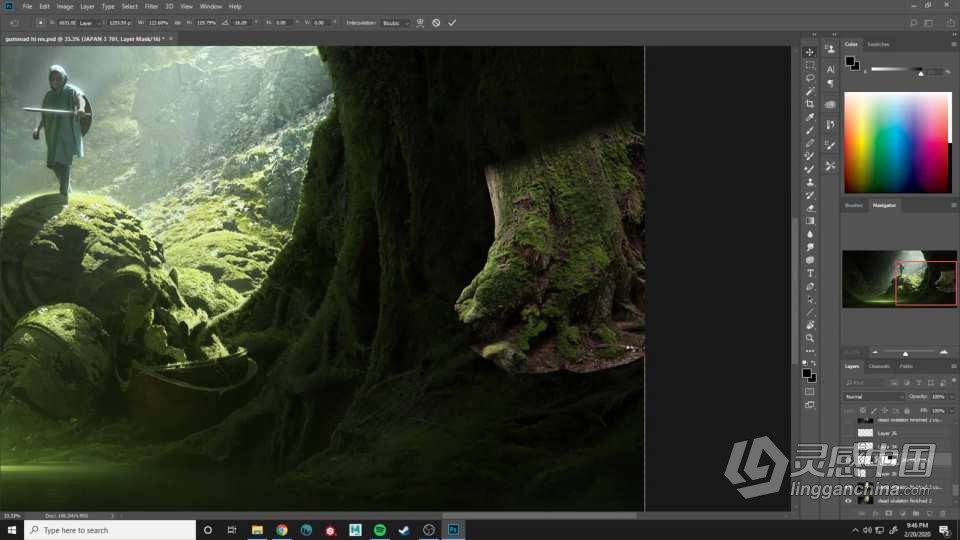
Task: Switch to the Paths tab
Action: (x=906, y=366)
